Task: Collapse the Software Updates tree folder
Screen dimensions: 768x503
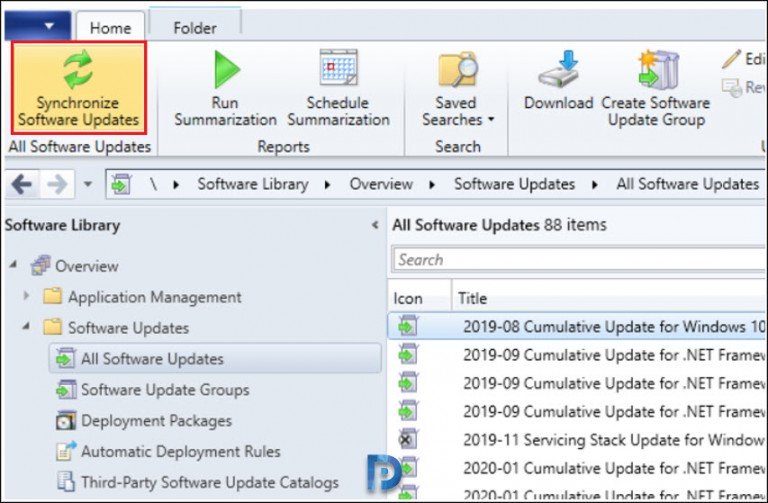Action: [26, 326]
